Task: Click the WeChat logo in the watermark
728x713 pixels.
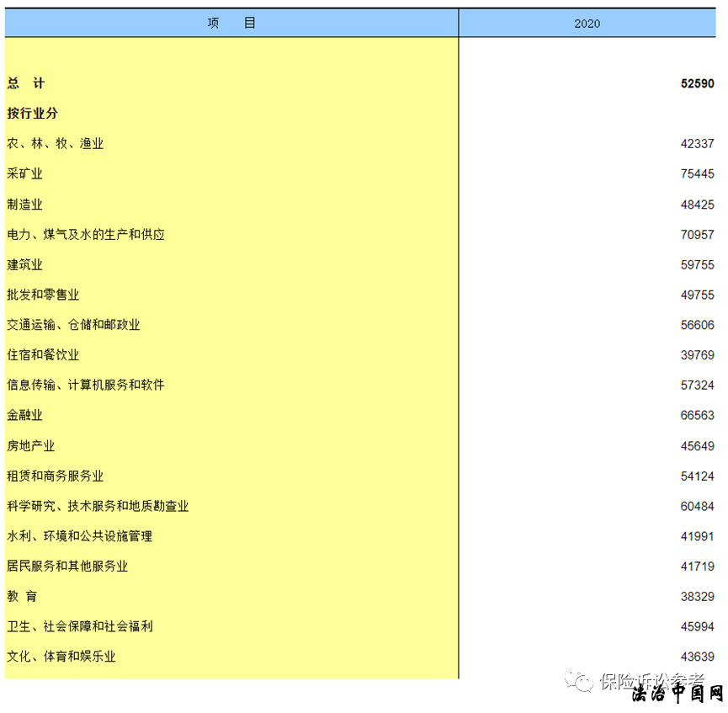Action: pos(580,680)
